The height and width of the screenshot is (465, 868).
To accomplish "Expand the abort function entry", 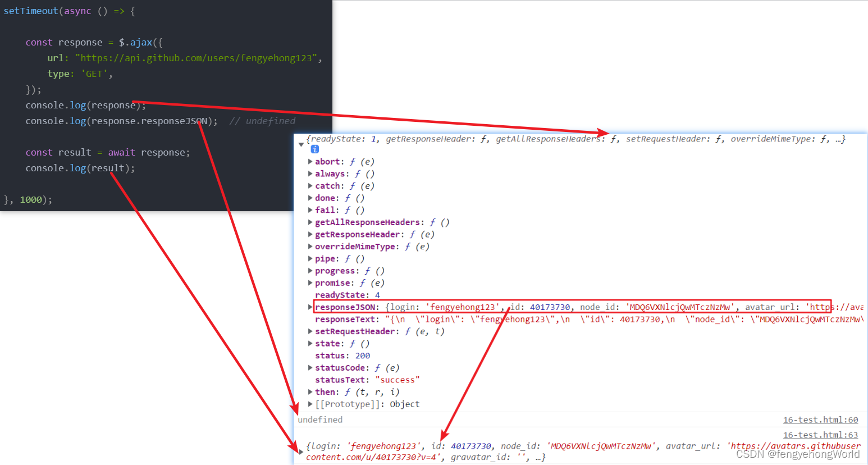I will point(310,161).
